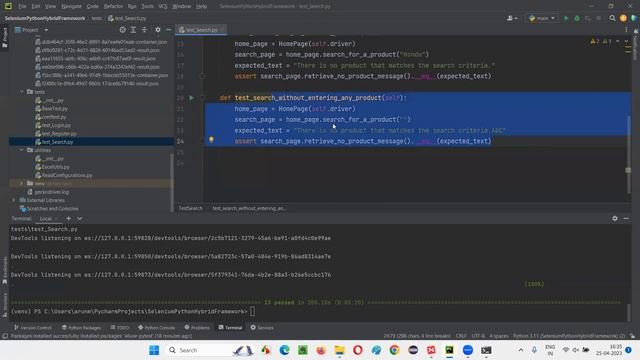Click the Stop button in toolbar
The image size is (640, 360).
coord(598,18)
